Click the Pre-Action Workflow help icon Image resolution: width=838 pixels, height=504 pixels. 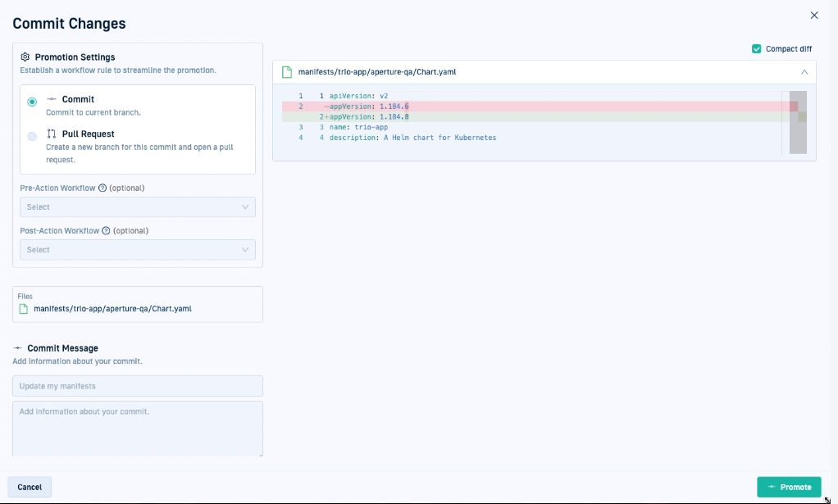pos(102,188)
